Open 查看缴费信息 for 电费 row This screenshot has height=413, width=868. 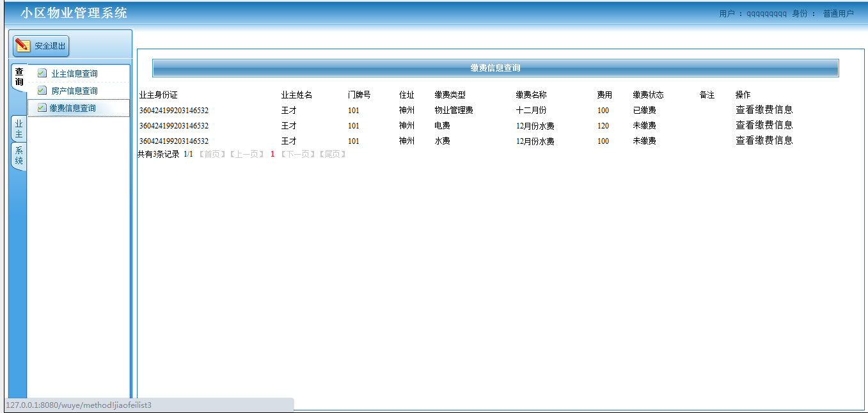tap(764, 125)
